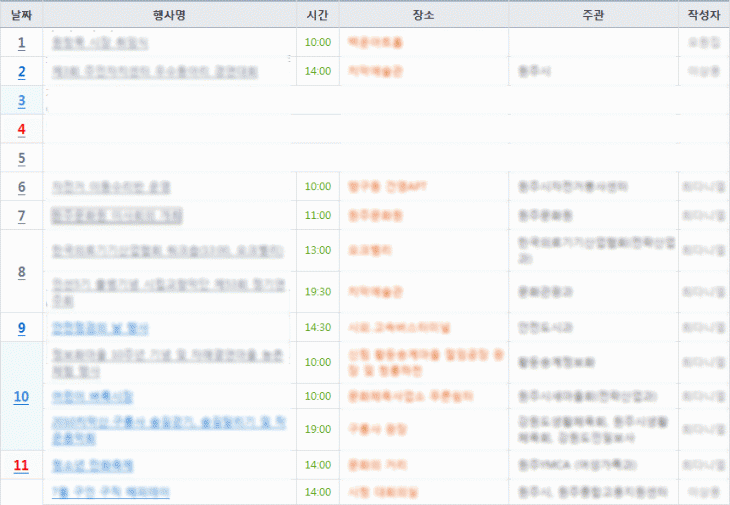Select the date 10 link
Viewport: 730px width, 505px height.
pos(21,397)
